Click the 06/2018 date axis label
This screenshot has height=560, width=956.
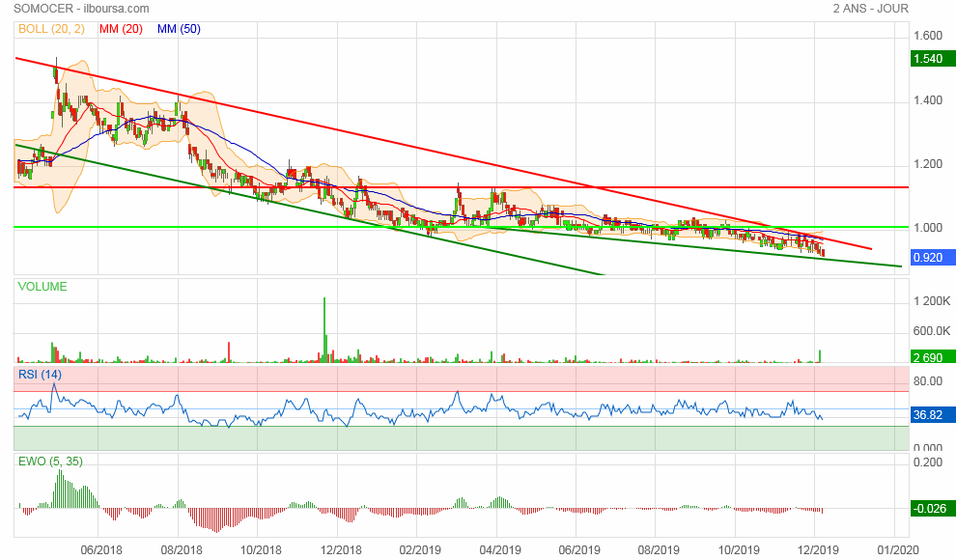coord(101,550)
